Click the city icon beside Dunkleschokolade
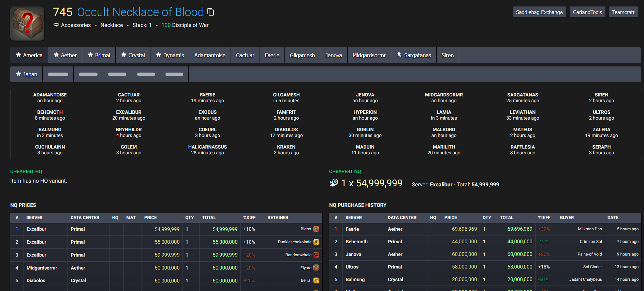Image resolution: width=644 pixels, height=291 pixels. tap(316, 242)
